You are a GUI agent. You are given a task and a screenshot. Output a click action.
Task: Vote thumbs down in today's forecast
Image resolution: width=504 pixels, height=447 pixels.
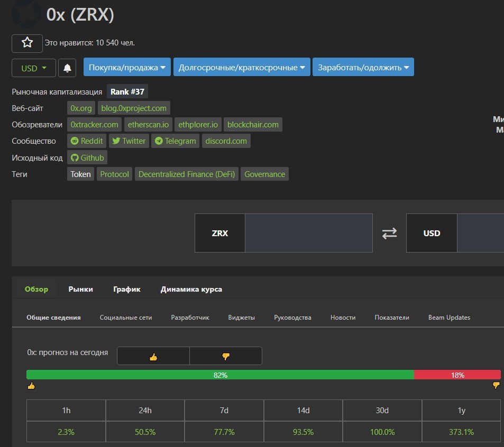tap(226, 356)
